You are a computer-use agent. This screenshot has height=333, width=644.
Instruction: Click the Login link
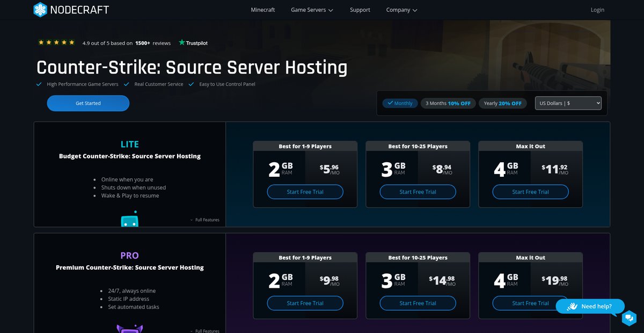597,10
